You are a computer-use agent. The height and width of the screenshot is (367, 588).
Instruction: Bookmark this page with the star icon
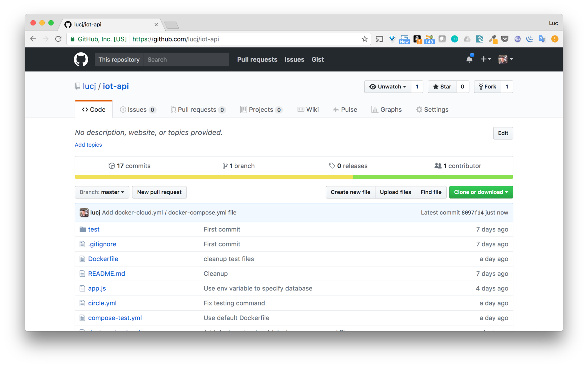click(x=365, y=39)
